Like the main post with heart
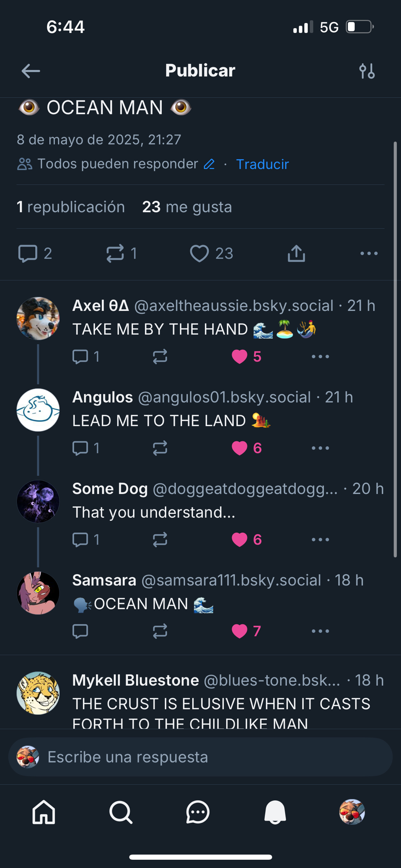401x868 pixels. [200, 253]
